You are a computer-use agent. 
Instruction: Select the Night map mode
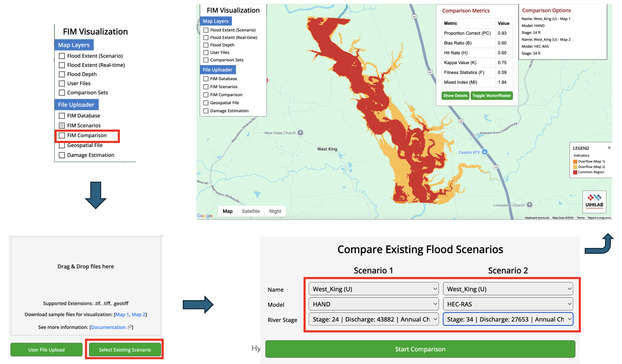point(275,211)
